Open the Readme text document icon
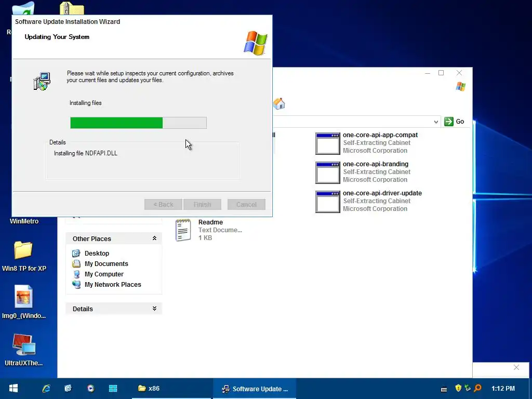The image size is (532, 399). [183, 230]
